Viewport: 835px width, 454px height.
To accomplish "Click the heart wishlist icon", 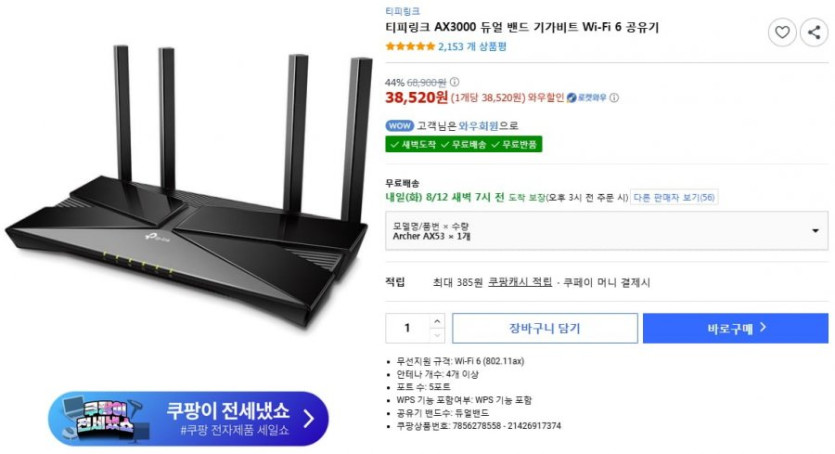I will click(782, 32).
